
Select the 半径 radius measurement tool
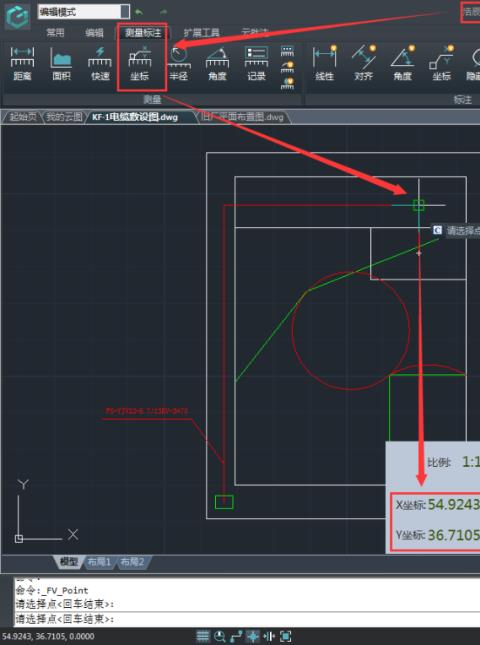pos(178,64)
